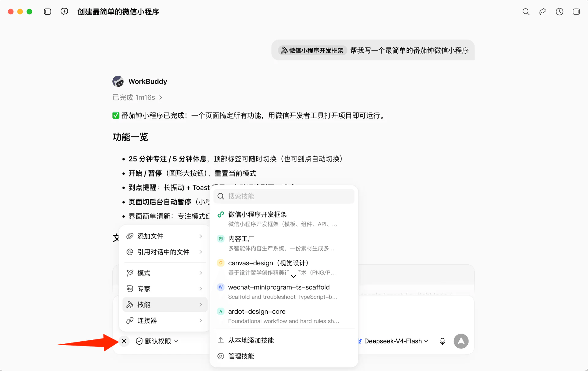Image resolution: width=588 pixels, height=371 pixels.
Task: Click the @ icon beside 引用对话中的文件
Action: pos(130,252)
